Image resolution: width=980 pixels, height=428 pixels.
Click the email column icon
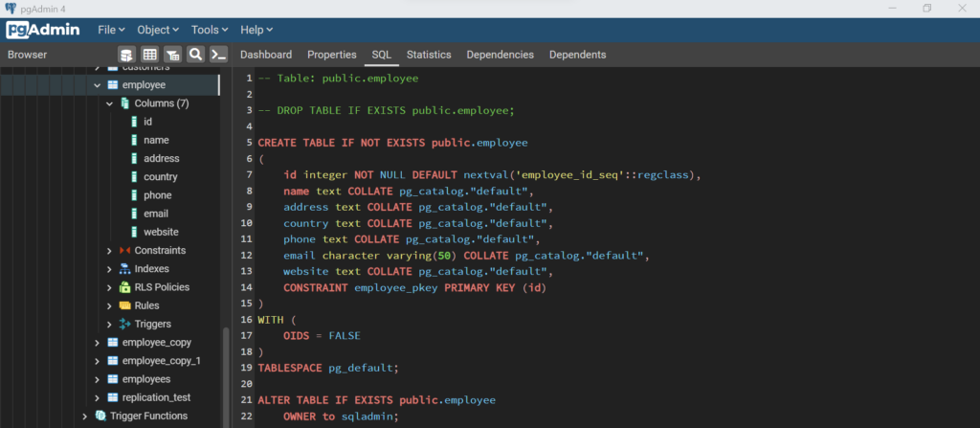(x=134, y=214)
